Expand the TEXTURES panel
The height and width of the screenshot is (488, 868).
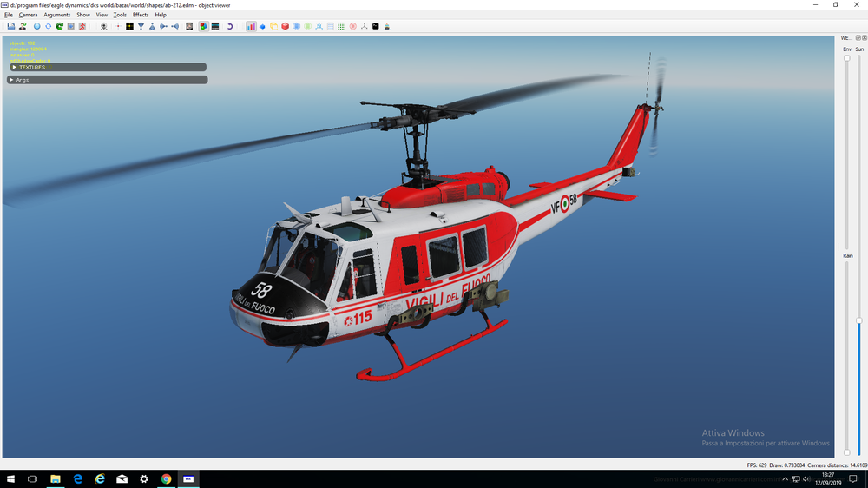tap(108, 67)
